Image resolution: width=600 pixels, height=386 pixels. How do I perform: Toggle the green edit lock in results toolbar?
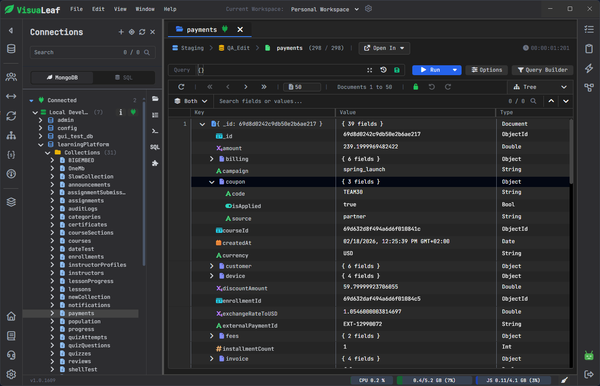pos(416,87)
